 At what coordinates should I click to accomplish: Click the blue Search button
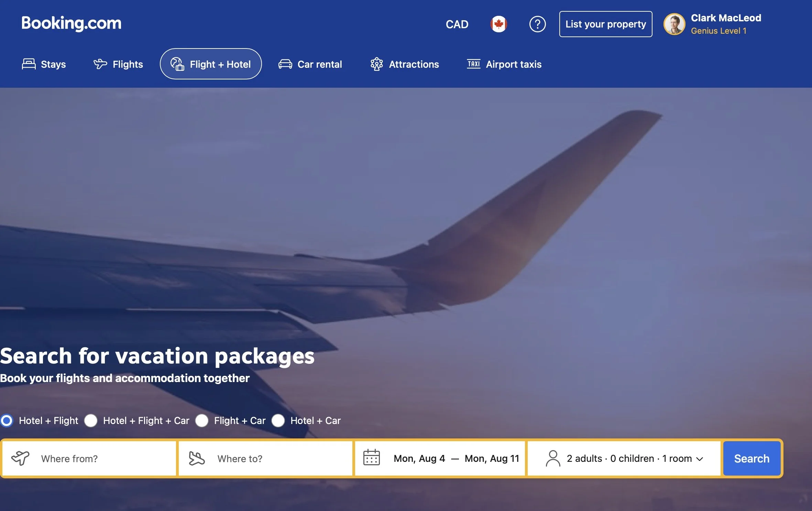tap(752, 458)
